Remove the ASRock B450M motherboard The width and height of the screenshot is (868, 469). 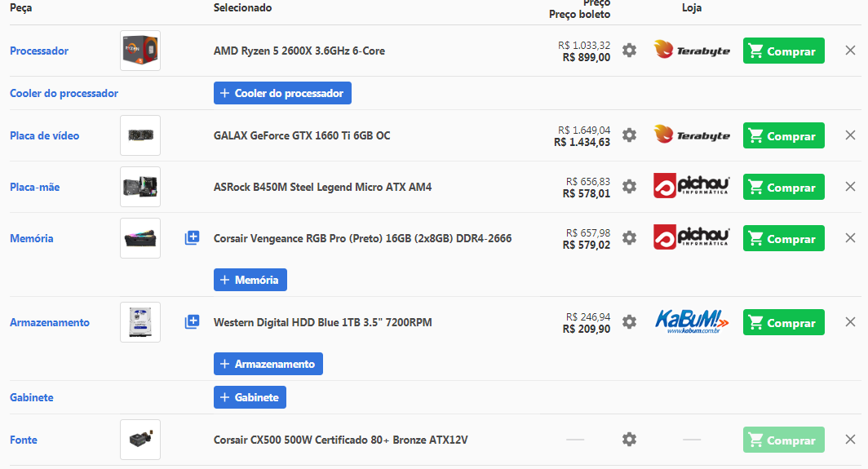tap(850, 187)
